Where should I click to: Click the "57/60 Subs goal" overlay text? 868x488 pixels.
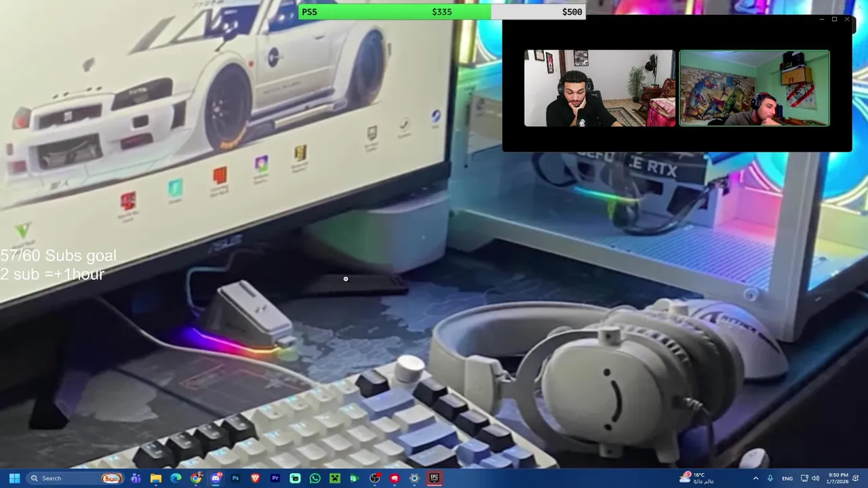click(58, 256)
